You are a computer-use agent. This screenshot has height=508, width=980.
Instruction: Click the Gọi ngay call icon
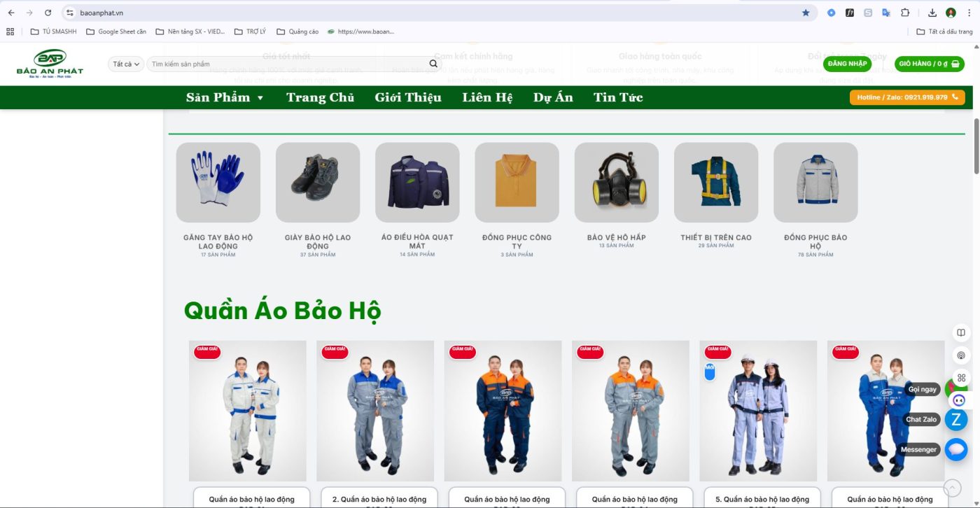(x=955, y=388)
